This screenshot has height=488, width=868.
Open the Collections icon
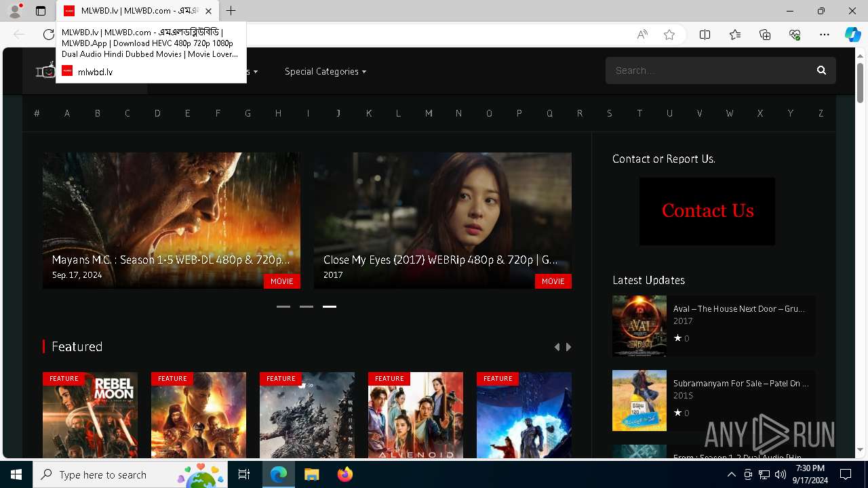765,35
